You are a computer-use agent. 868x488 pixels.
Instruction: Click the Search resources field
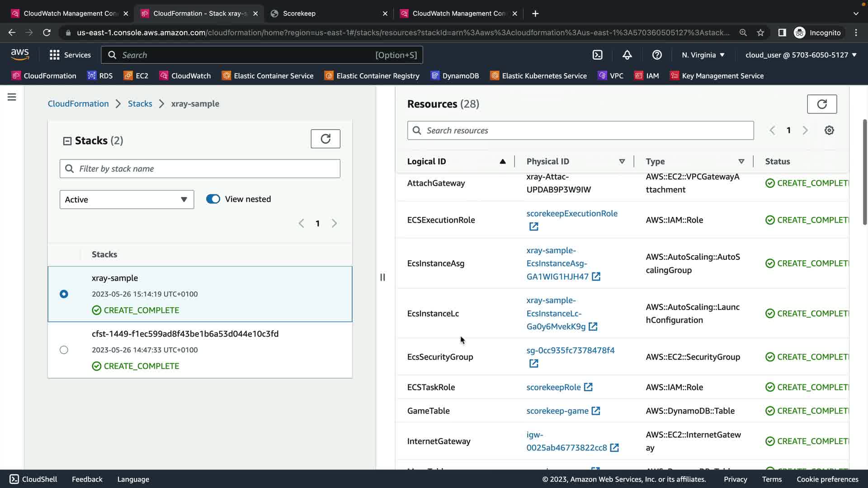pos(580,131)
